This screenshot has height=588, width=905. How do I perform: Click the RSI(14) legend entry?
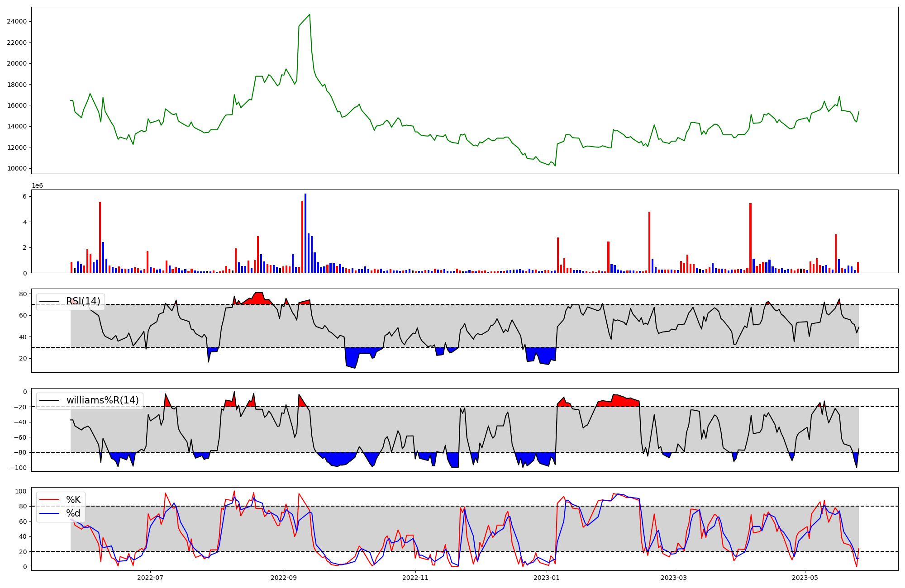coord(83,301)
